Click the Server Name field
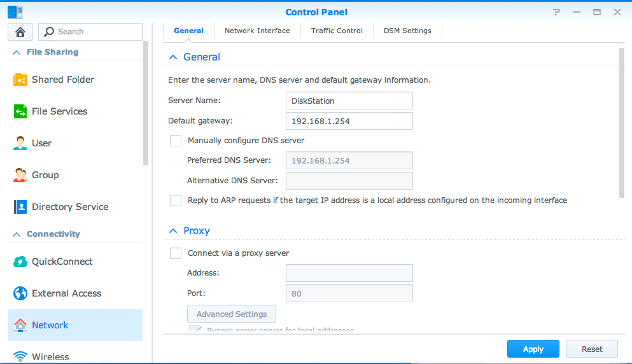632x364 pixels. (x=349, y=101)
